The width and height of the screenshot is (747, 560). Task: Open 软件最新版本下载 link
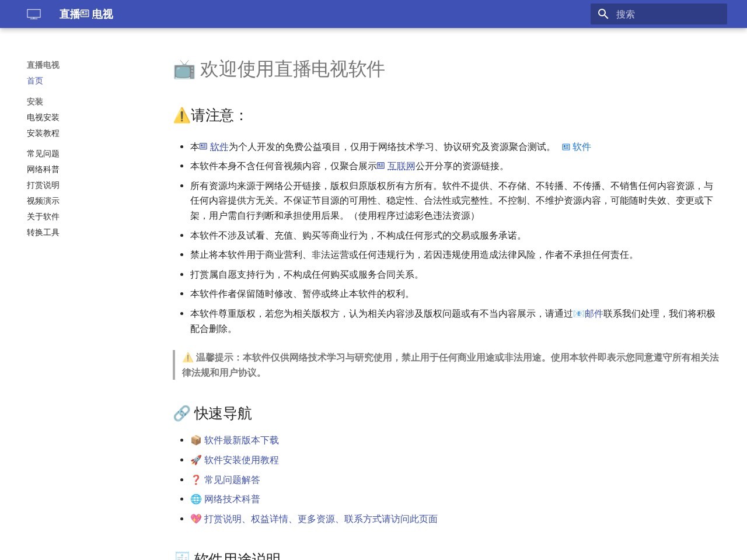tap(235, 440)
